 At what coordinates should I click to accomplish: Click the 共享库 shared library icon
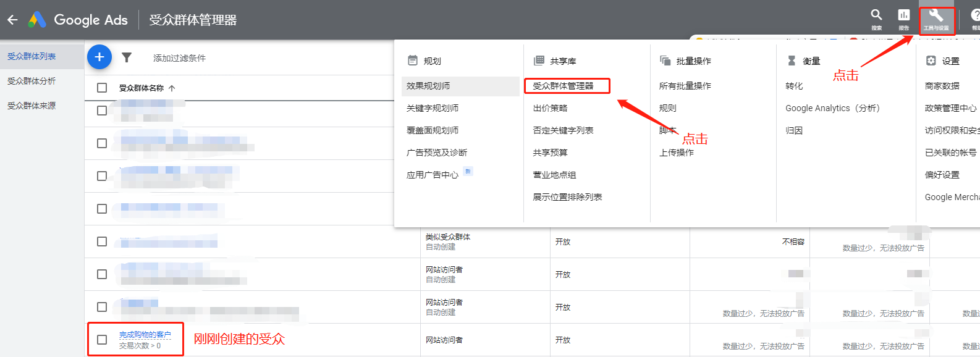(x=539, y=61)
